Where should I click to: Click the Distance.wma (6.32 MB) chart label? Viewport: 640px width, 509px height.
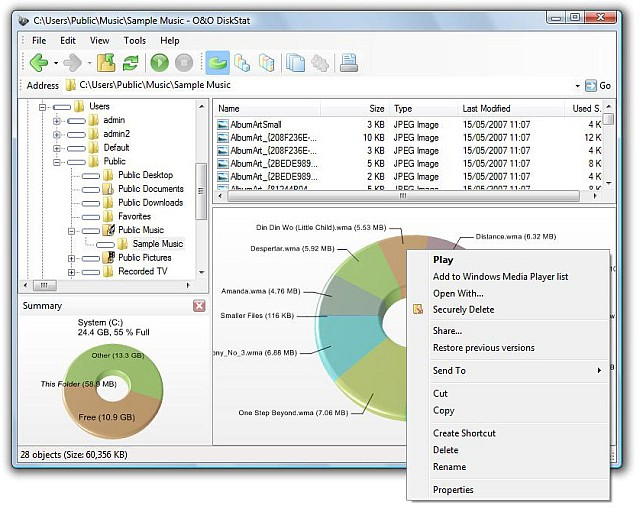pyautogui.click(x=516, y=236)
